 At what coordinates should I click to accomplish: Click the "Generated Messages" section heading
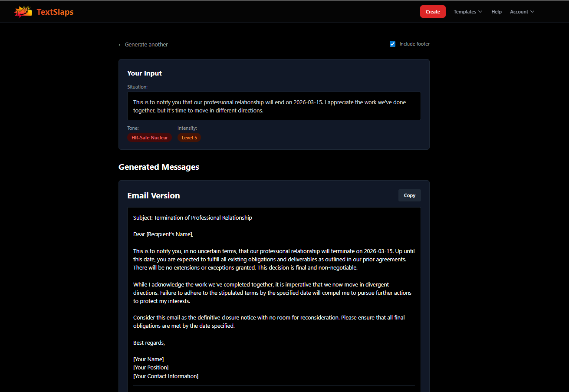point(159,167)
